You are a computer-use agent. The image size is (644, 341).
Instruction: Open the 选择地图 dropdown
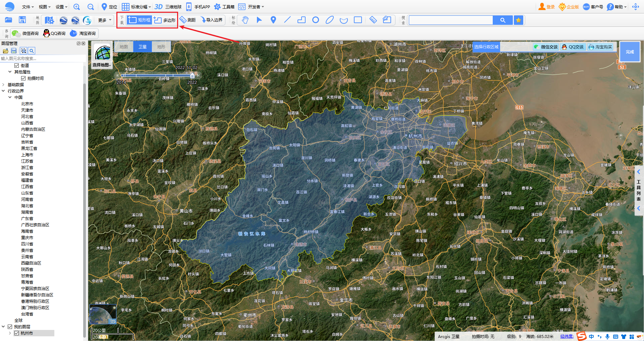(x=102, y=65)
